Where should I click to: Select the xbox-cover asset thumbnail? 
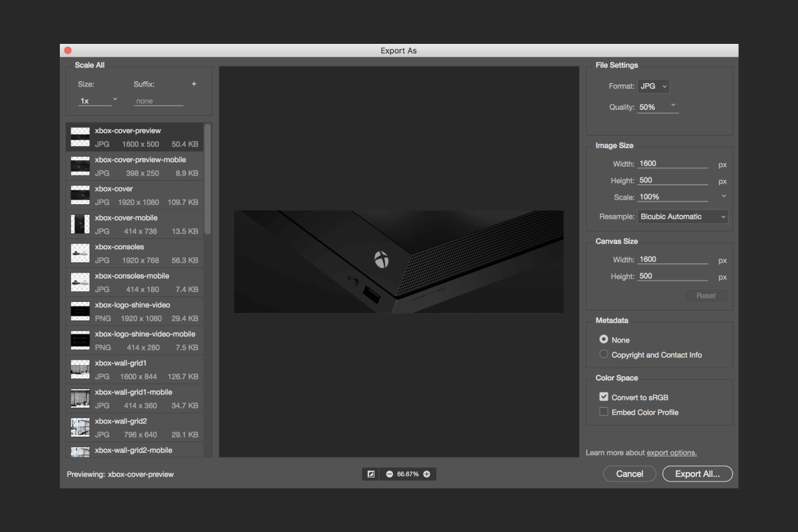coord(80,196)
